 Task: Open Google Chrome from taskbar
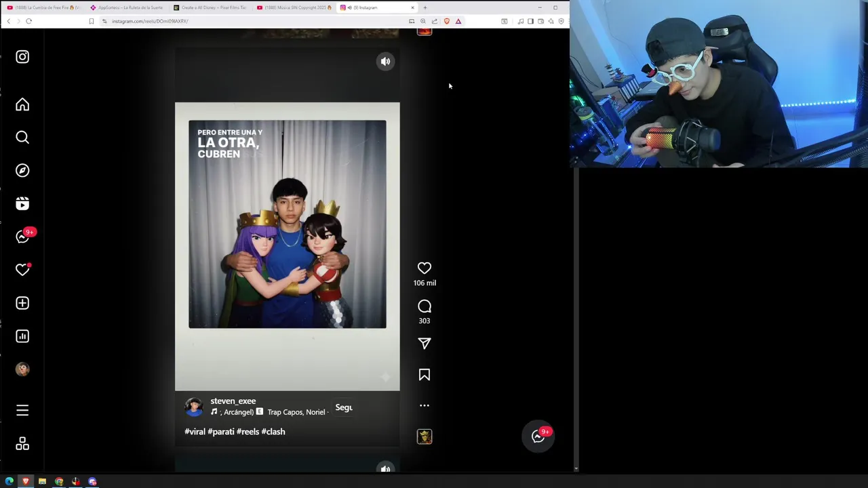coord(59,481)
